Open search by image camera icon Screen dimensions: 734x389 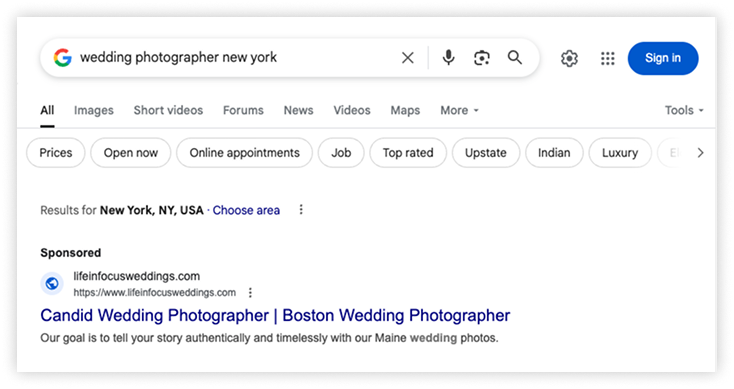pyautogui.click(x=482, y=58)
